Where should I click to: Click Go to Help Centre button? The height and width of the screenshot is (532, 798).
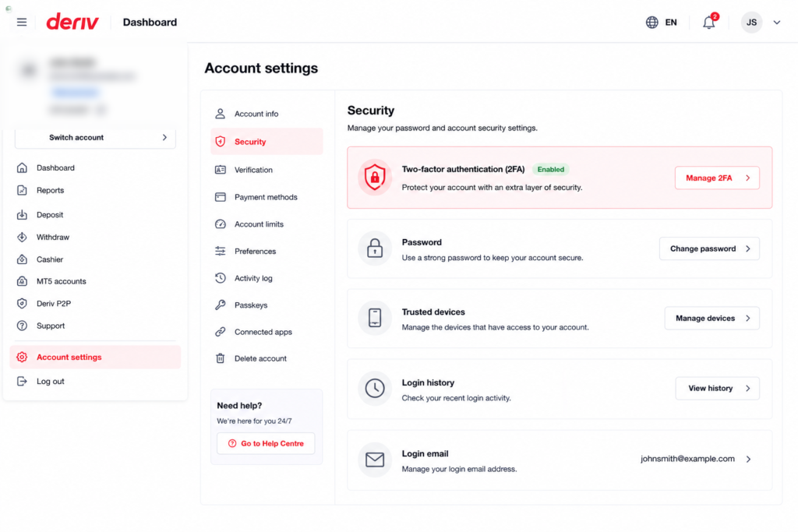tap(266, 443)
